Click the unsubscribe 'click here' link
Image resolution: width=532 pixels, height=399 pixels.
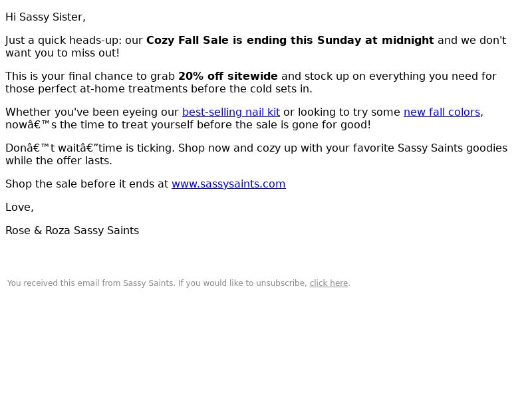click(329, 283)
